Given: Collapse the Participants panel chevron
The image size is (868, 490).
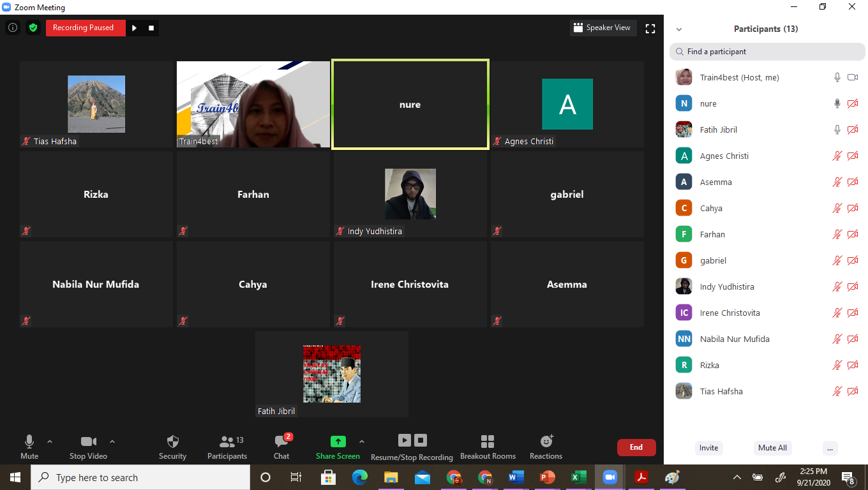Looking at the screenshot, I should click(679, 29).
